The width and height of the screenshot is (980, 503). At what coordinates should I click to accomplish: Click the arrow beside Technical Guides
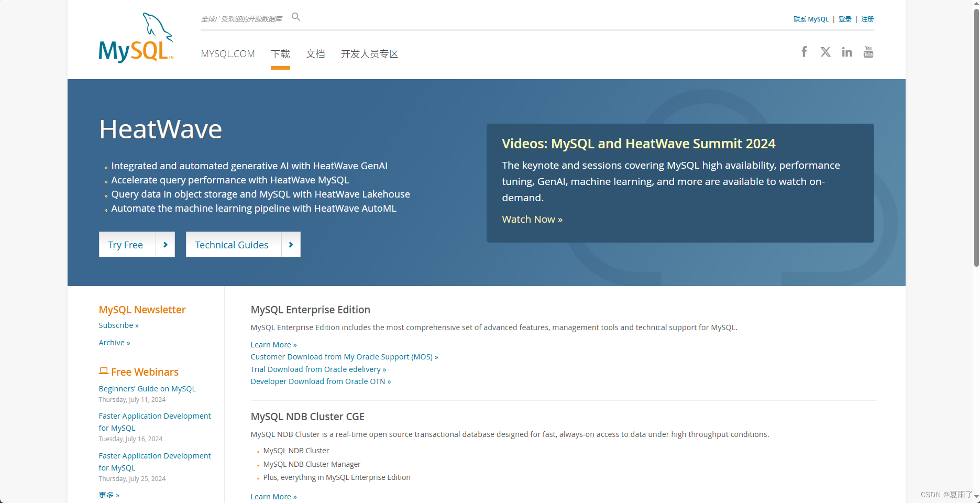click(x=291, y=245)
